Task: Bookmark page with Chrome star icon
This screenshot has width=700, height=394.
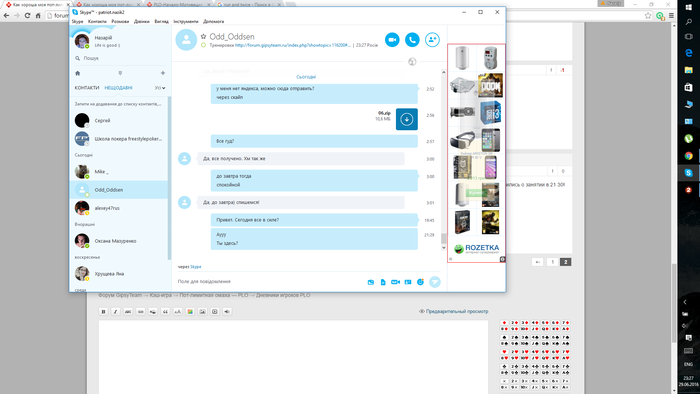Action: (x=648, y=16)
